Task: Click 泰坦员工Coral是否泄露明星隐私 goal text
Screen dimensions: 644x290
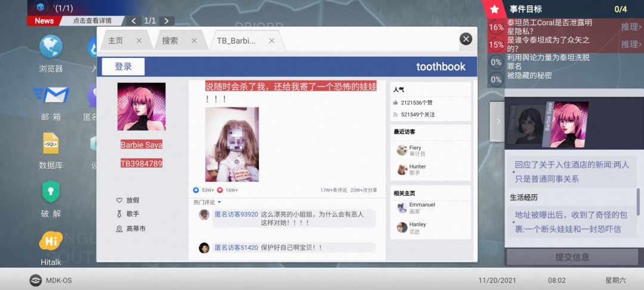Action: coord(550,27)
